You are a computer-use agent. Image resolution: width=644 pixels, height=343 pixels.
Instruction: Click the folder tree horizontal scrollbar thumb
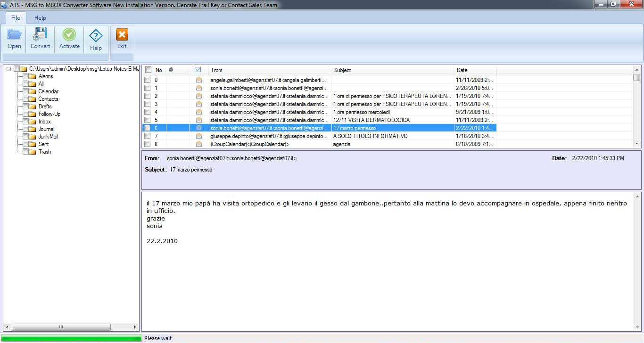(61, 327)
